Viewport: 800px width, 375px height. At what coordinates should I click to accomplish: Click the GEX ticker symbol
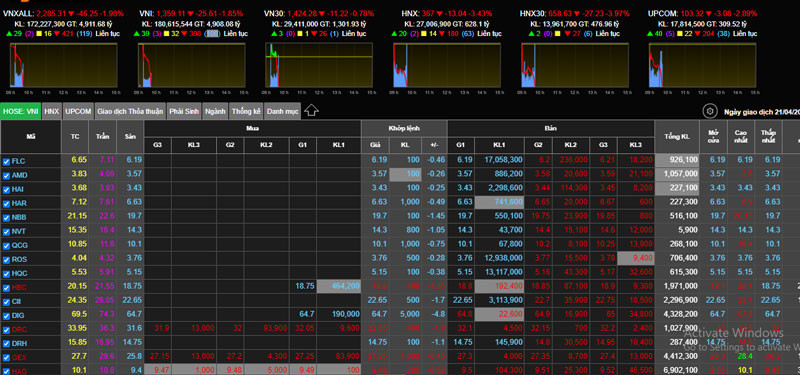coord(19,358)
